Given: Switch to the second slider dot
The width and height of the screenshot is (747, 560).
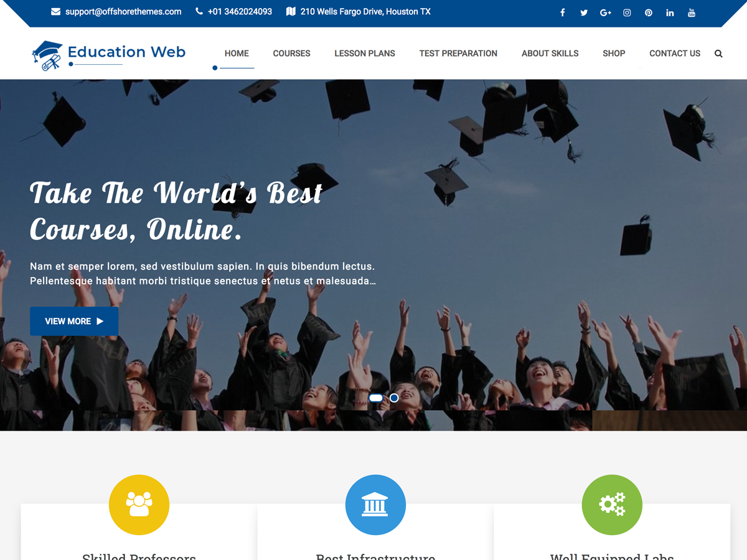Looking at the screenshot, I should 394,398.
